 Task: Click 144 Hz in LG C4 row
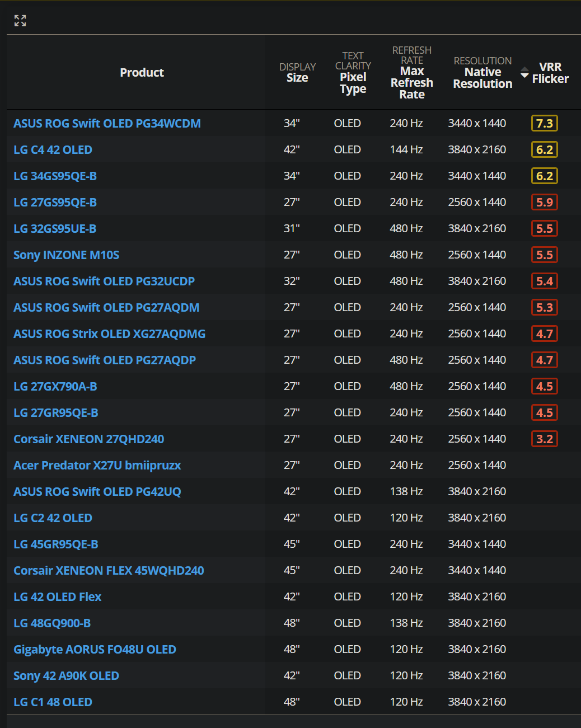click(x=406, y=149)
